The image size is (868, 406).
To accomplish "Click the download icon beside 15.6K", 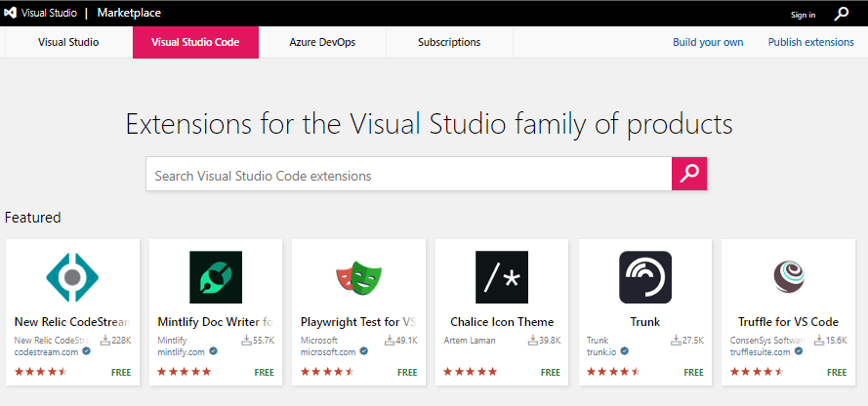I will (819, 341).
